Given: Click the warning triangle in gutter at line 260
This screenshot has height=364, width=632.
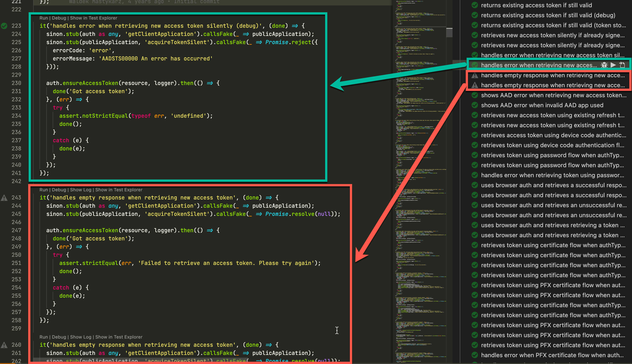Looking at the screenshot, I should (4, 345).
